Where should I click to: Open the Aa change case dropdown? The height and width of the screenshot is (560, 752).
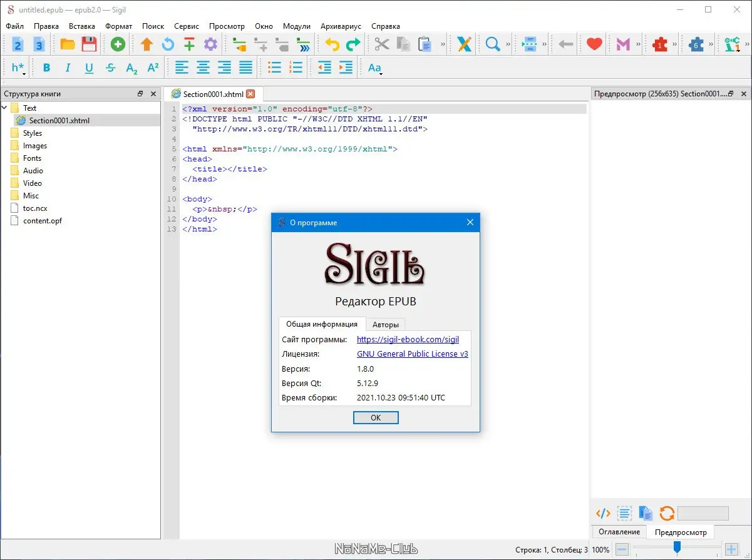(375, 68)
